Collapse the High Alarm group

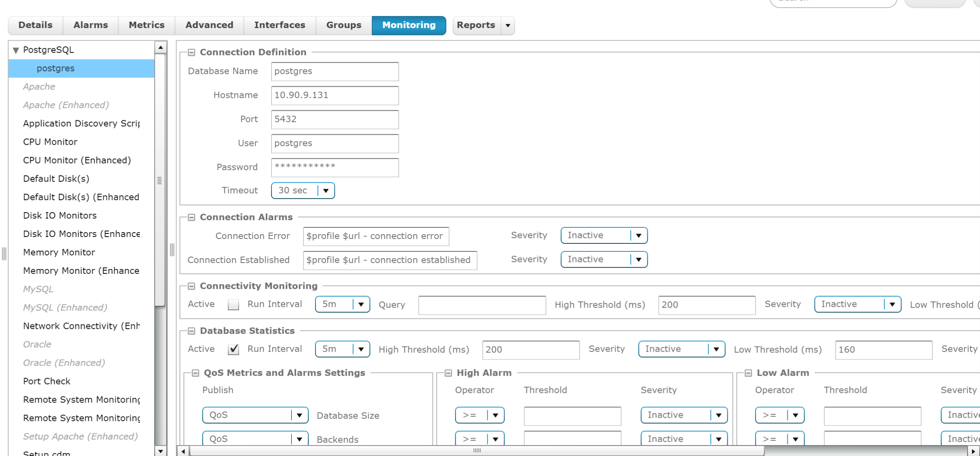[448, 373]
